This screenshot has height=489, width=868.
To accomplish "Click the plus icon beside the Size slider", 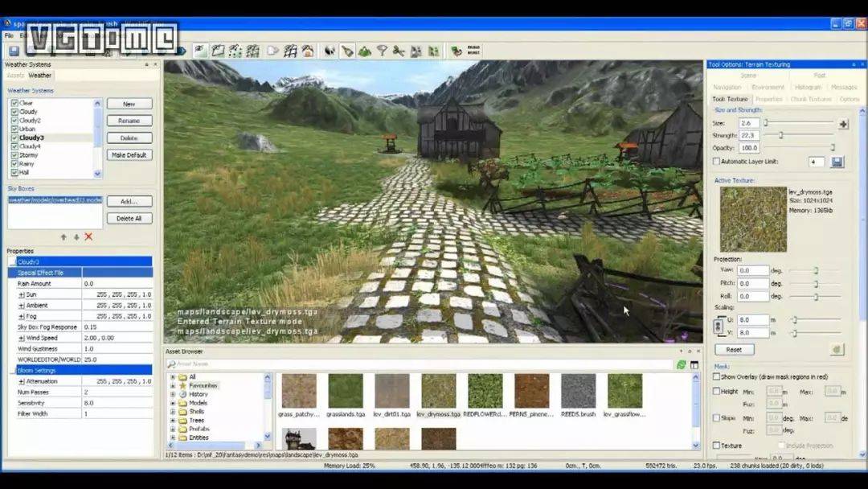I will click(843, 124).
